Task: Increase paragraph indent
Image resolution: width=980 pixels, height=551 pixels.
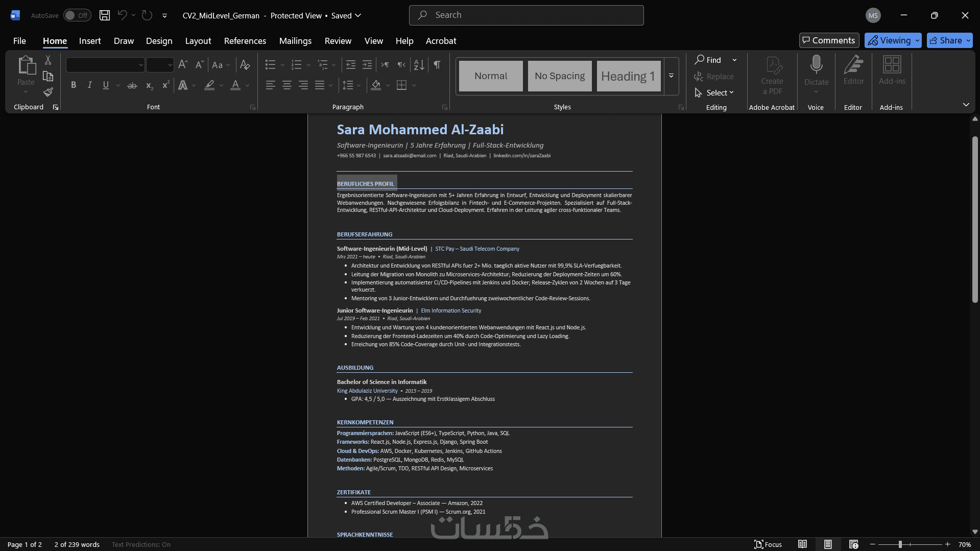Action: point(367,65)
